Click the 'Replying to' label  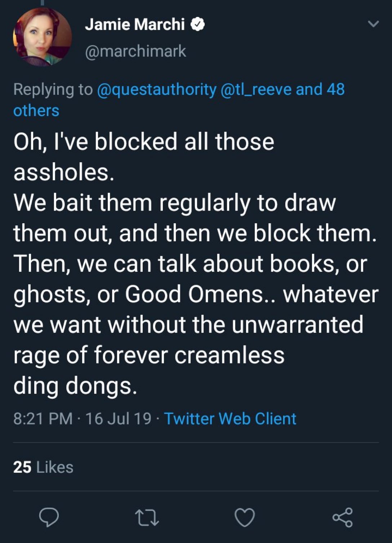(53, 89)
